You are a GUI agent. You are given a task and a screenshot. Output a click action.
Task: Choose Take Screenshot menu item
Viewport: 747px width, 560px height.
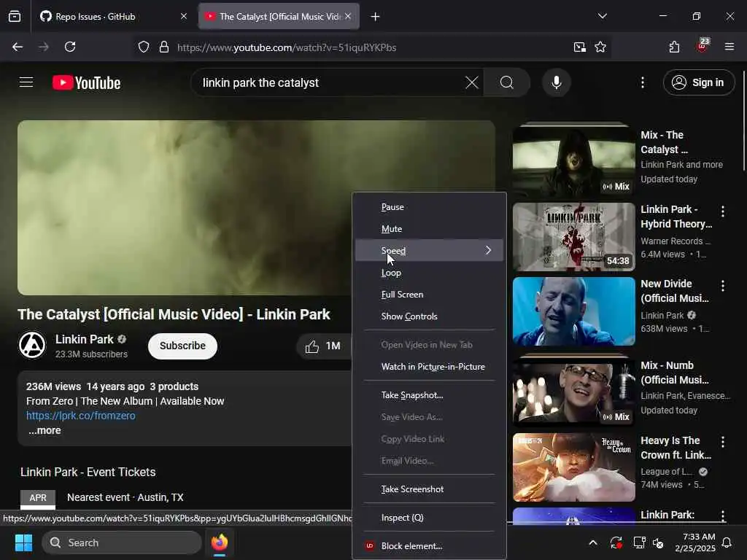429,489
